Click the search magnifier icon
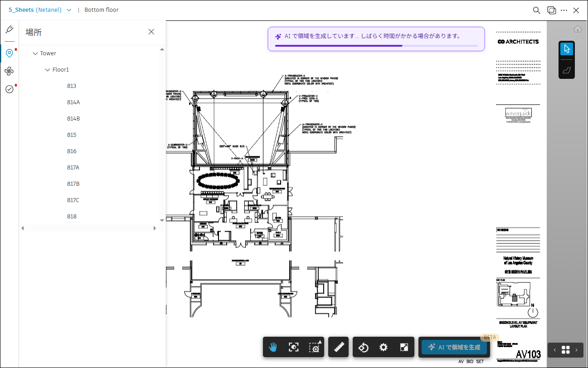Viewport: 588px width, 368px height. click(536, 10)
